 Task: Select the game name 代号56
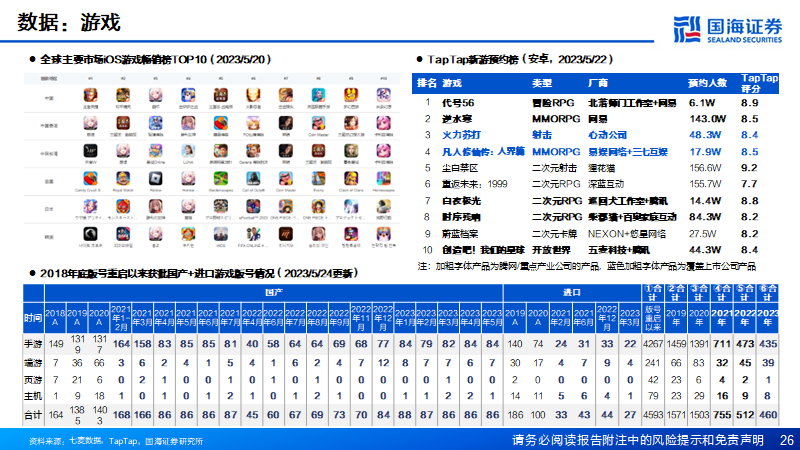(x=458, y=103)
